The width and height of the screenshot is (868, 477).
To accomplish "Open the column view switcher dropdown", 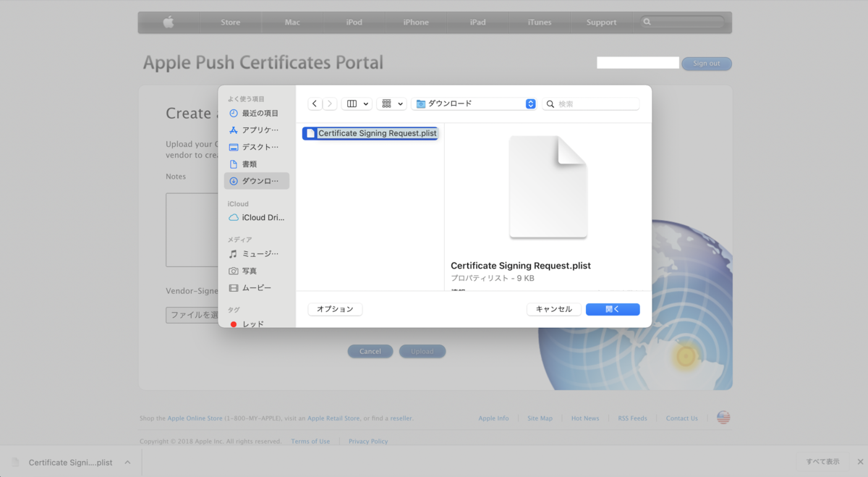I will tap(357, 104).
